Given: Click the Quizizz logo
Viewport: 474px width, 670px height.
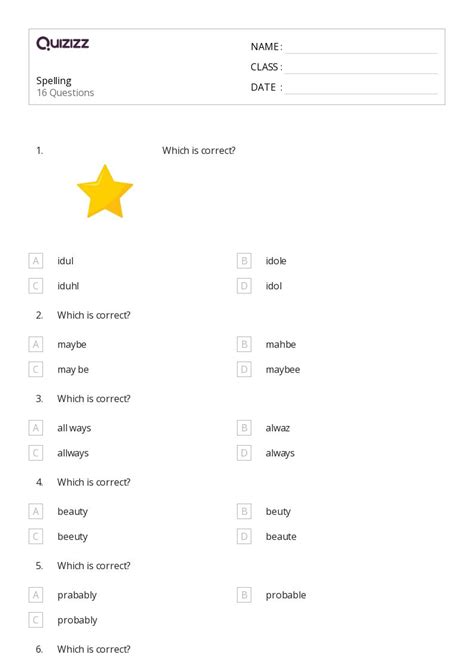Looking at the screenshot, I should pos(62,43).
